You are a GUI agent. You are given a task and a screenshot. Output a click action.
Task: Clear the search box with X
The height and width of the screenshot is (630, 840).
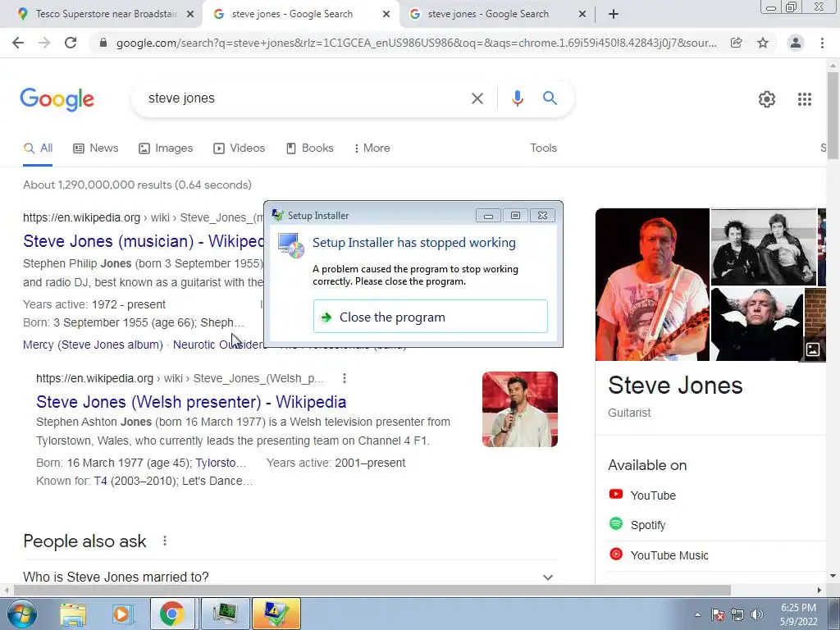click(477, 98)
